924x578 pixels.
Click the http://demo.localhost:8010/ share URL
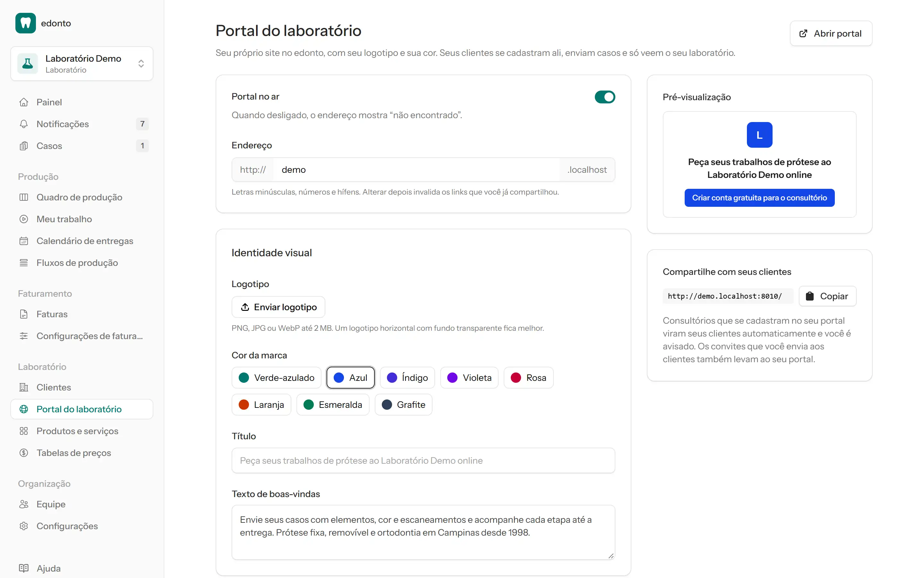coord(728,296)
